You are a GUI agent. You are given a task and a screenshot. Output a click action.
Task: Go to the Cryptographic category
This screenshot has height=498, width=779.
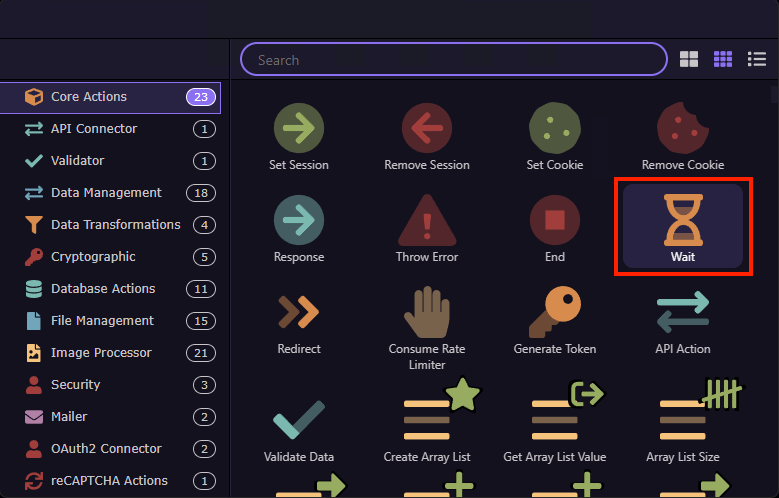[x=93, y=256]
